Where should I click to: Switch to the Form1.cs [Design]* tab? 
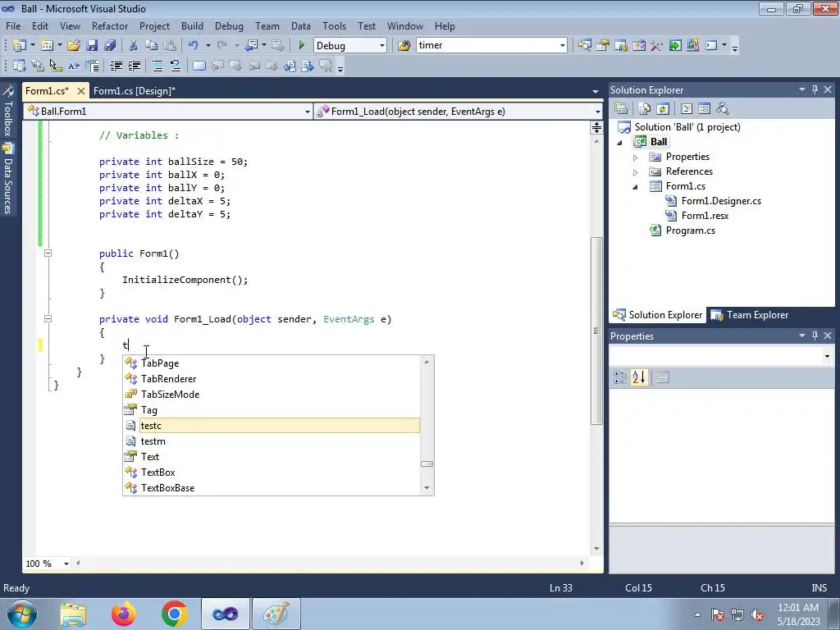tap(135, 90)
